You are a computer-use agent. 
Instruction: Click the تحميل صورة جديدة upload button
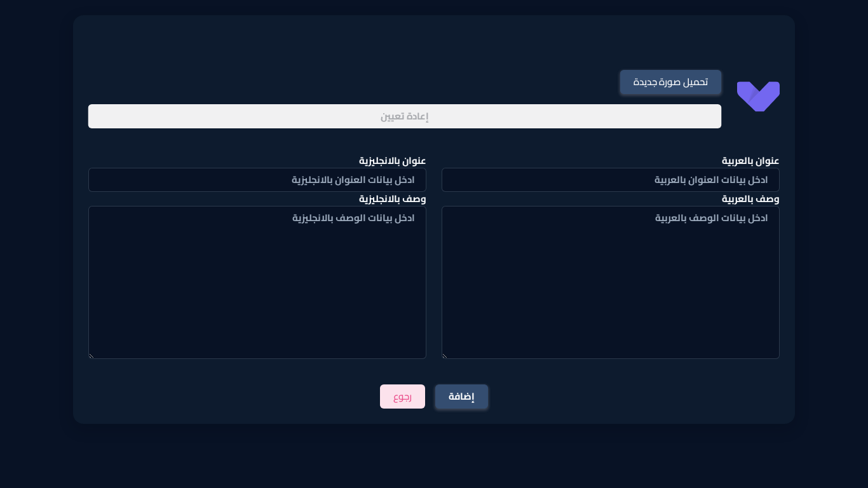670,83
